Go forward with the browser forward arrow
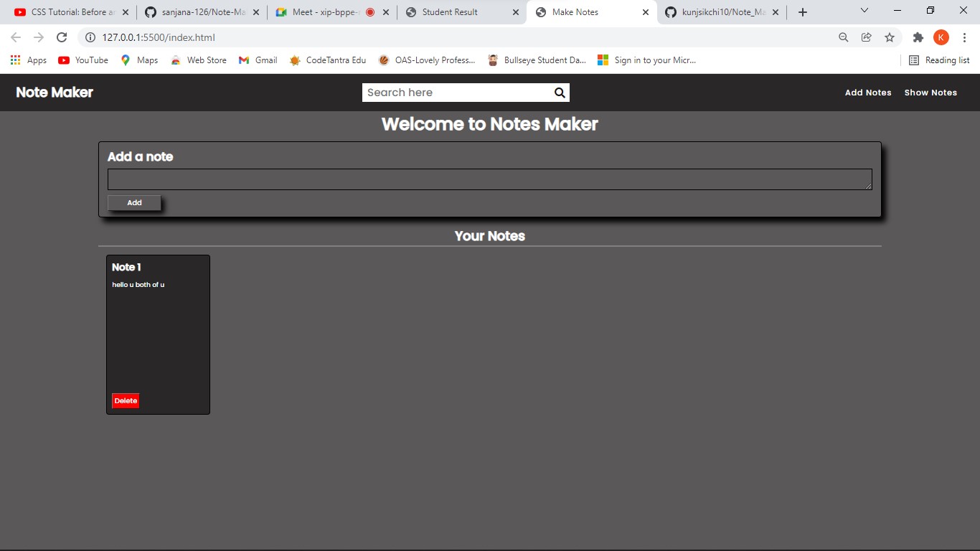The image size is (980, 551). [x=39, y=37]
